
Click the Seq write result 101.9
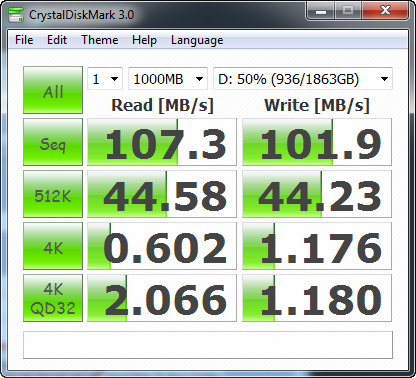pos(317,142)
